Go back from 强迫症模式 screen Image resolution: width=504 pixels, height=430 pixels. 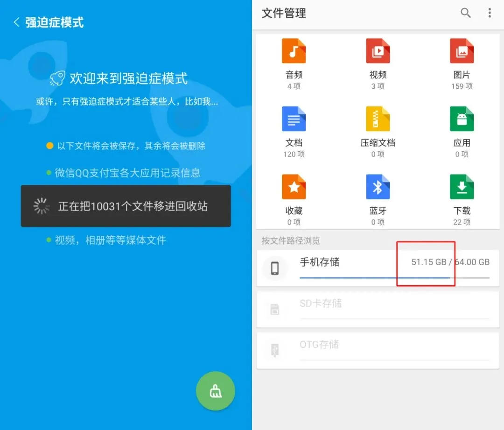[16, 22]
